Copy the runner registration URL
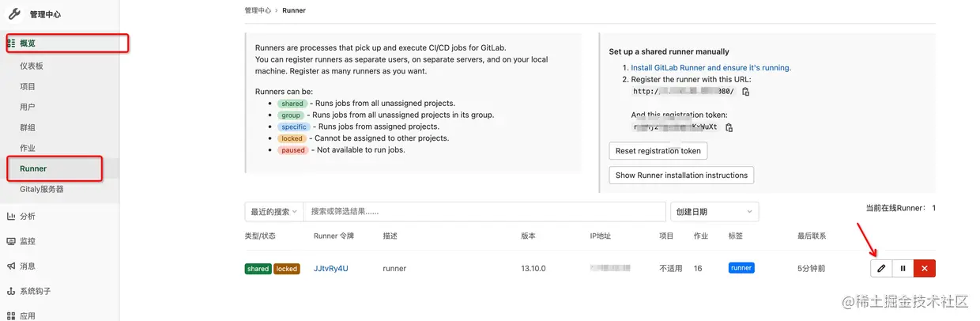The image size is (980, 321). tap(745, 92)
